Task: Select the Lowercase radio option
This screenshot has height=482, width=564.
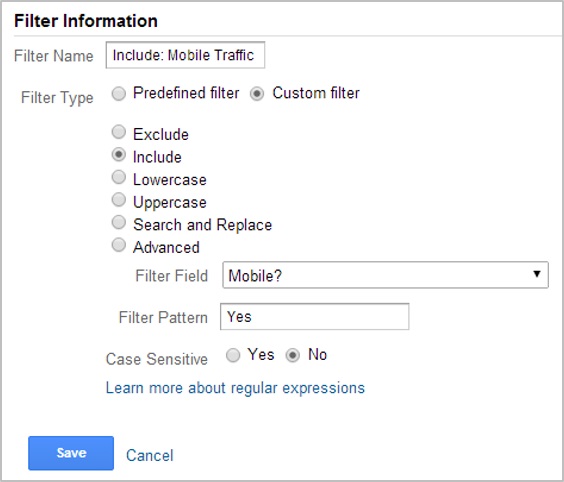Action: click(x=119, y=177)
